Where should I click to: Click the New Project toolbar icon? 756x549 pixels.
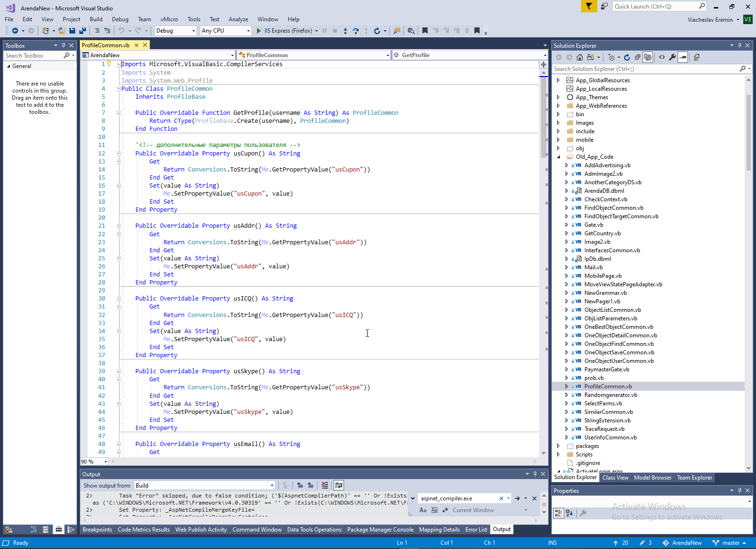pos(45,31)
